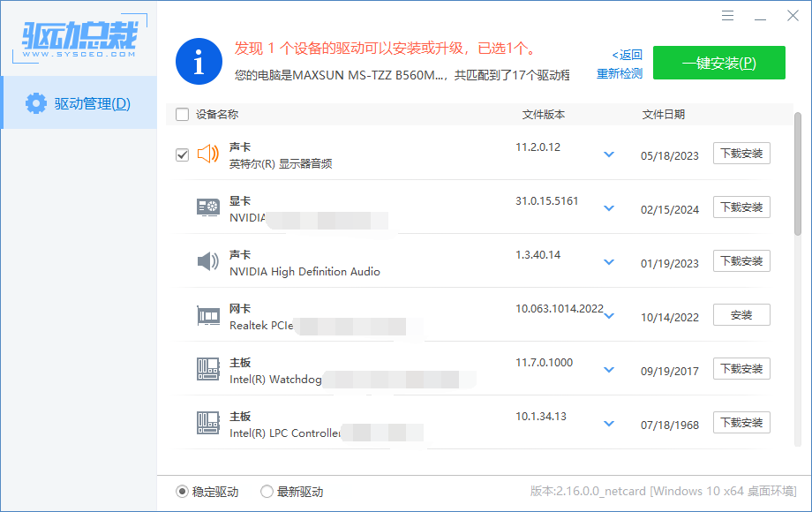The width and height of the screenshot is (812, 512).
Task: Click the 重新检测 link
Action: click(622, 72)
